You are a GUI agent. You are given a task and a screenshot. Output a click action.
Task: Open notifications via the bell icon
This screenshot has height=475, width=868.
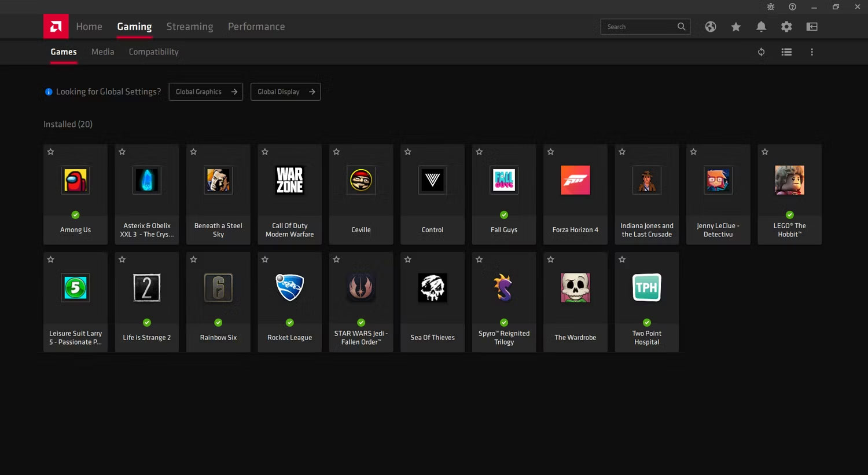pyautogui.click(x=761, y=27)
